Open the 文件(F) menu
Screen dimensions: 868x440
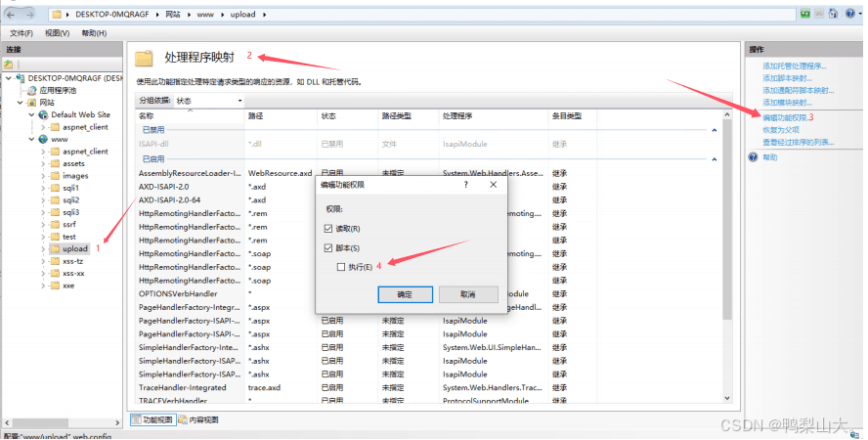pos(22,32)
